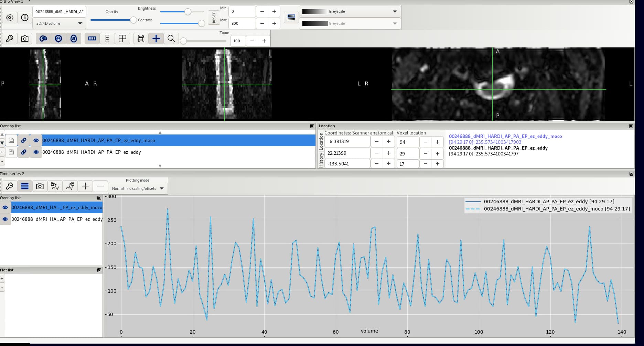Image resolution: width=644 pixels, height=346 pixels.
Task: Toggle the movie mode film icon
Action: 141,39
